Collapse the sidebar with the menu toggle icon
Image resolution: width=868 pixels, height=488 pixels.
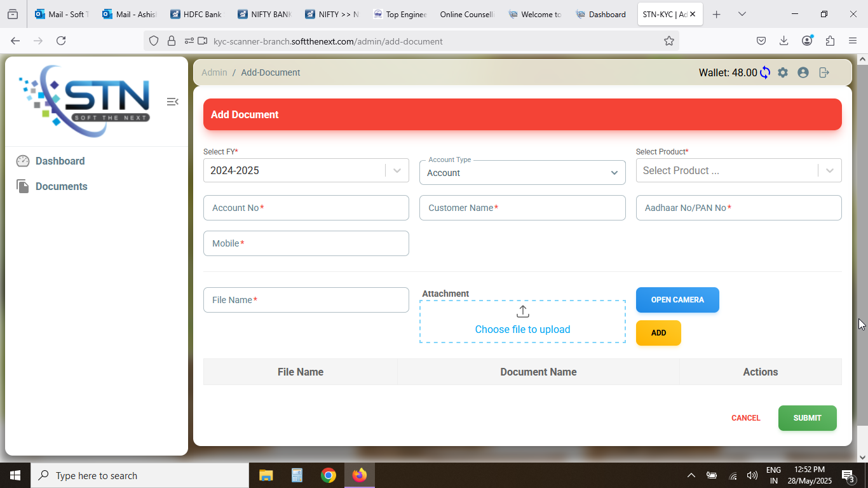coord(172,102)
